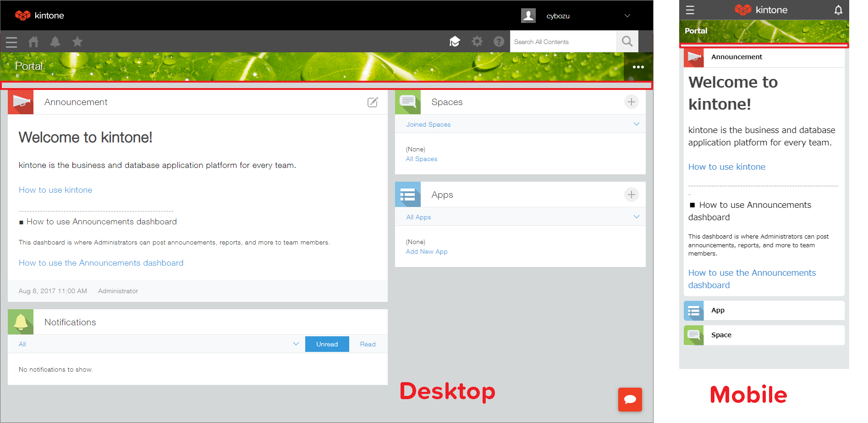Add a new app with Apps plus icon
The image size is (868, 423).
632,195
